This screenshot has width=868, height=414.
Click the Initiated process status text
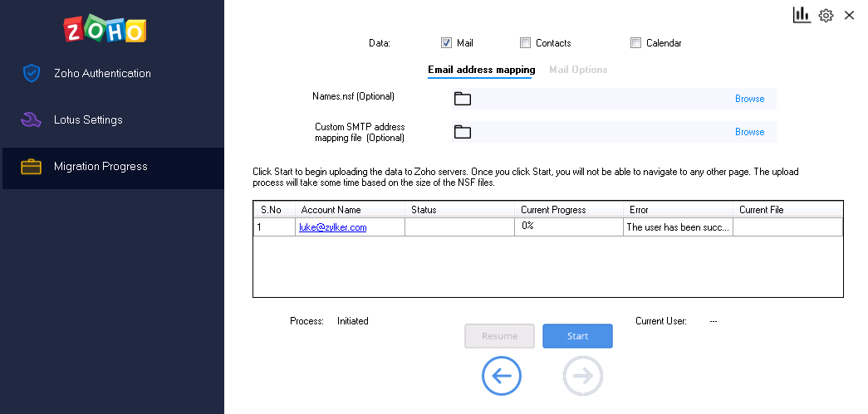click(353, 320)
